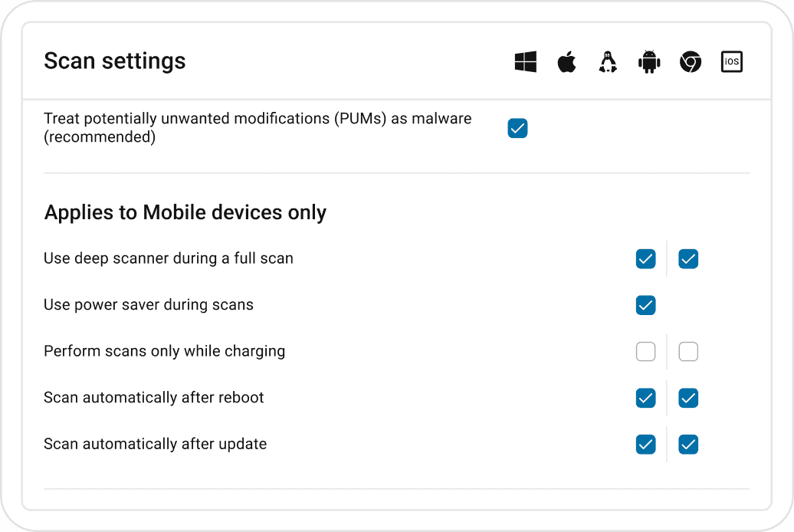Uncheck Treat PUMs as malware for Windows
The image size is (794, 532).
click(x=518, y=129)
